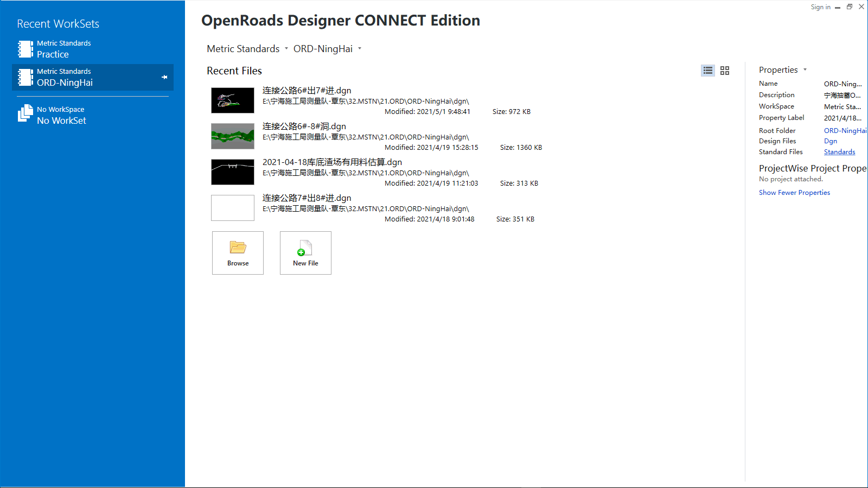Open file name 2021-04-18库底渣场有用料估算.dgn
This screenshot has width=868, height=488.
[x=332, y=162]
